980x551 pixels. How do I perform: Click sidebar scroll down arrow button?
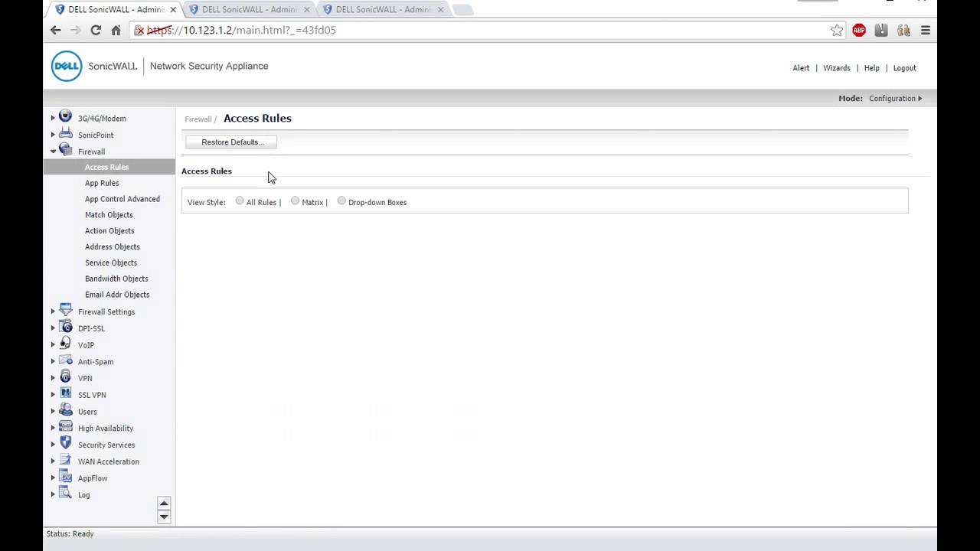164,517
